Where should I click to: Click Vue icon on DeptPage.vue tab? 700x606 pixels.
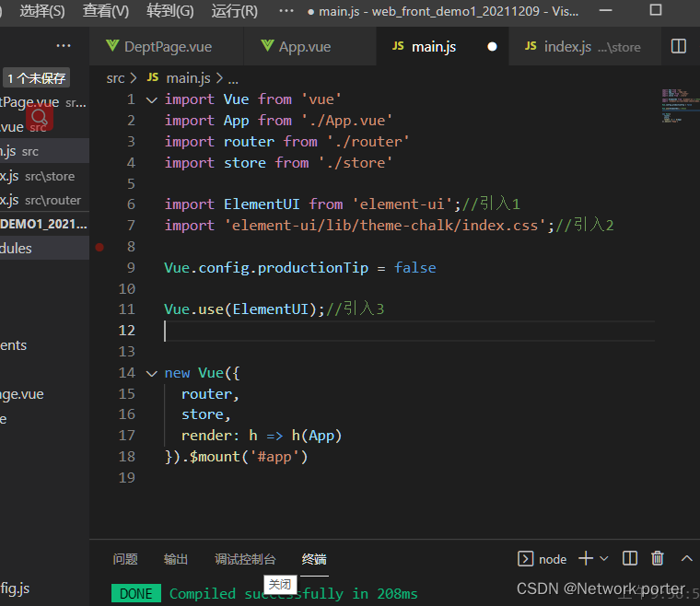click(x=112, y=45)
